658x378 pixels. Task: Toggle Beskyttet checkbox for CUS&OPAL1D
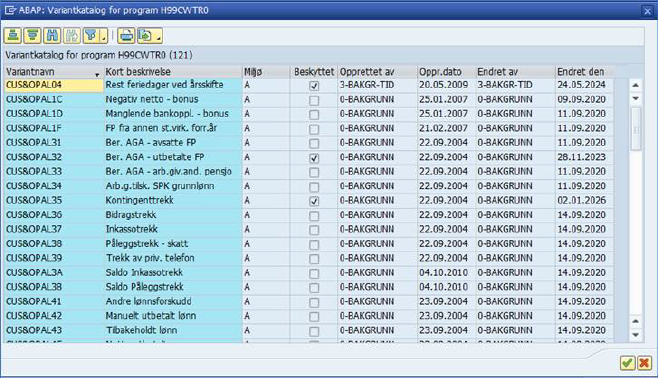click(314, 115)
